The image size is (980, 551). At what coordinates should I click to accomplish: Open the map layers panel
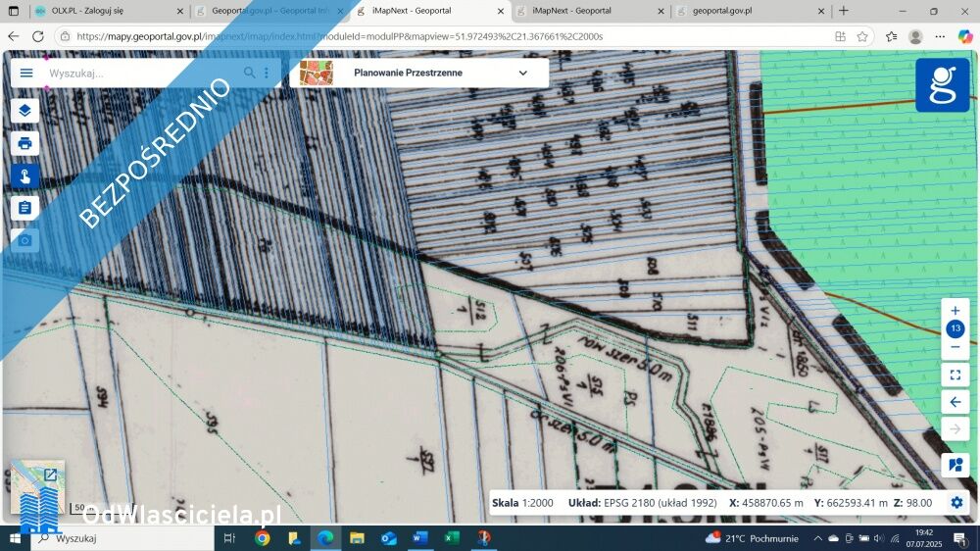click(25, 111)
